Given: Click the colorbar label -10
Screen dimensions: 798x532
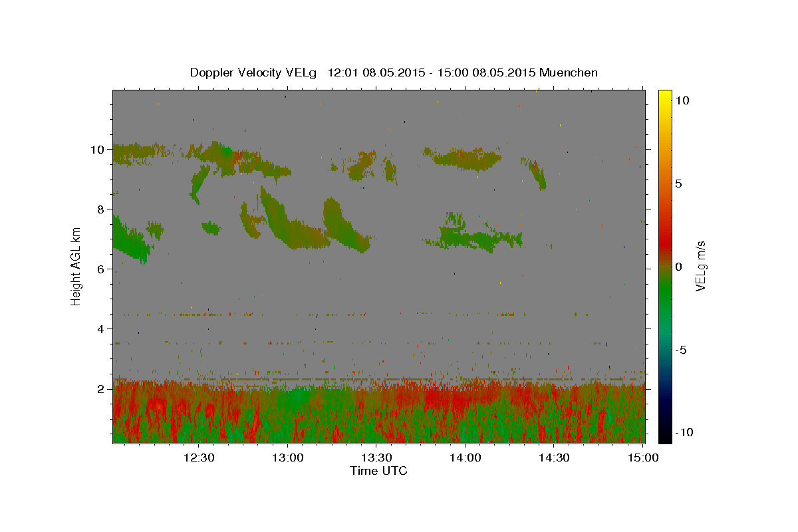Looking at the screenshot, I should coord(684,433).
